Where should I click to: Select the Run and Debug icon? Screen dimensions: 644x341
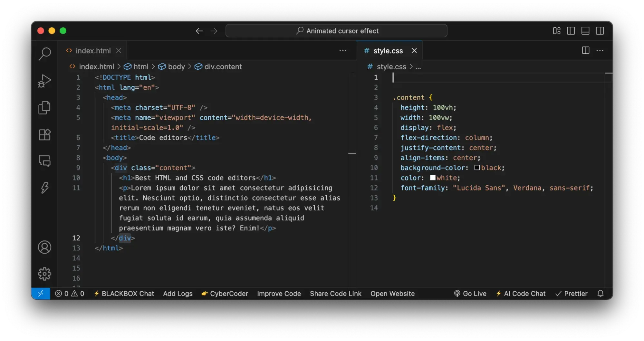point(45,81)
